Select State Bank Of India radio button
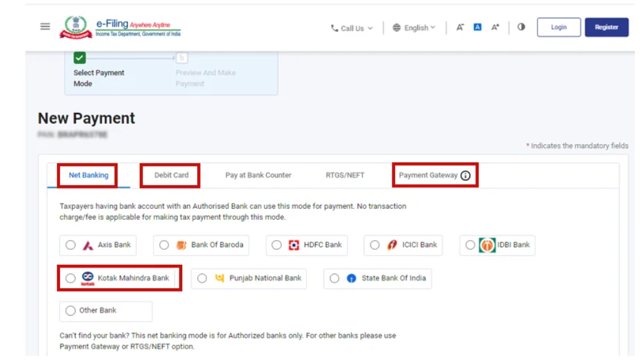This screenshot has width=644, height=364. [334, 279]
